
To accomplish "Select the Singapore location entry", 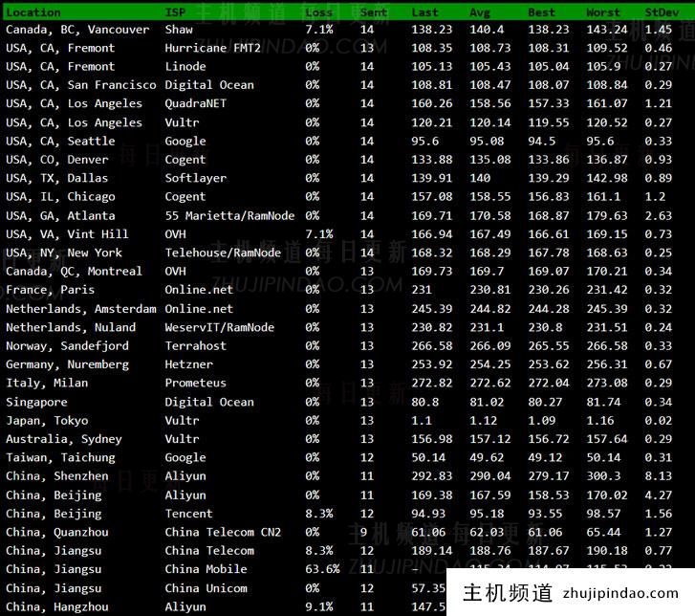I will tap(36, 402).
